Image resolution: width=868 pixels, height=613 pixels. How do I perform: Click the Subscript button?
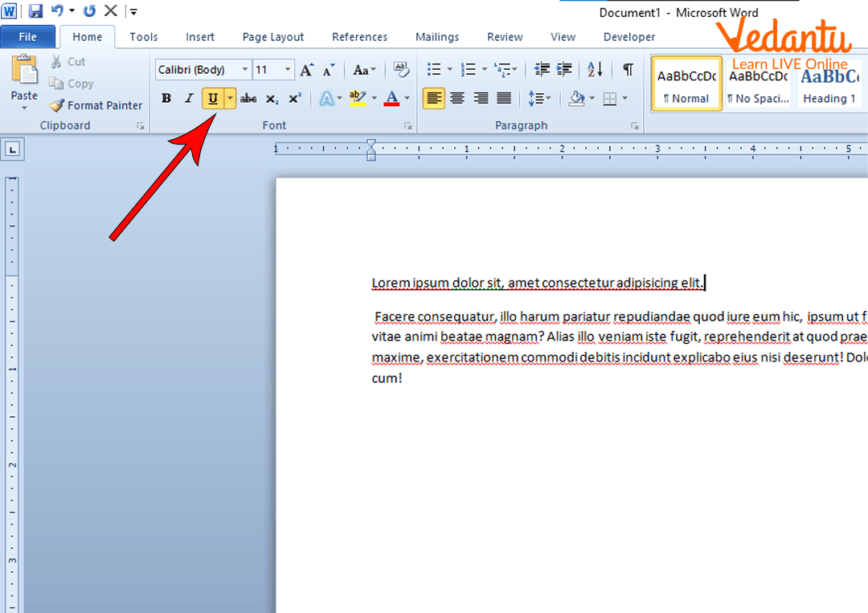(x=272, y=99)
